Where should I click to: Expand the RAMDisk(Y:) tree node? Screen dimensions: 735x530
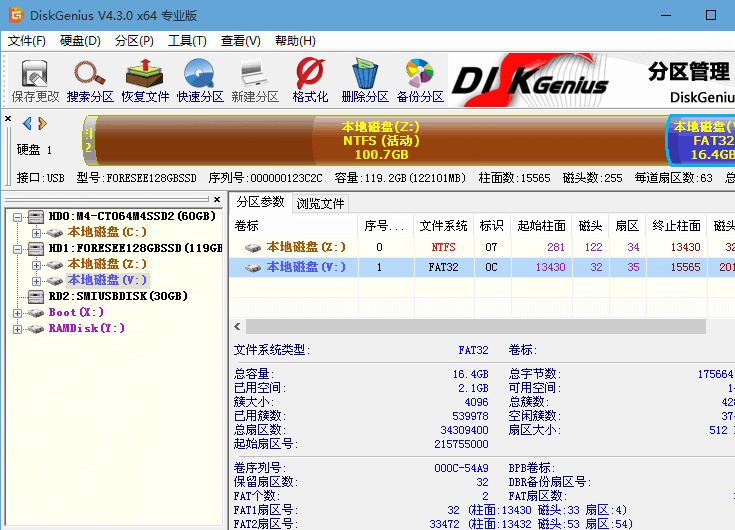click(18, 329)
